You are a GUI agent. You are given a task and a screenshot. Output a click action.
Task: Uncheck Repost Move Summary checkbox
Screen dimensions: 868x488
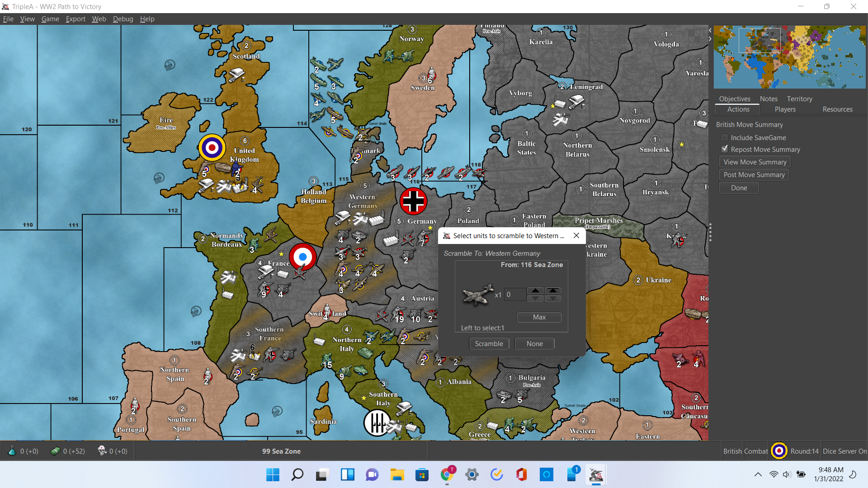725,149
